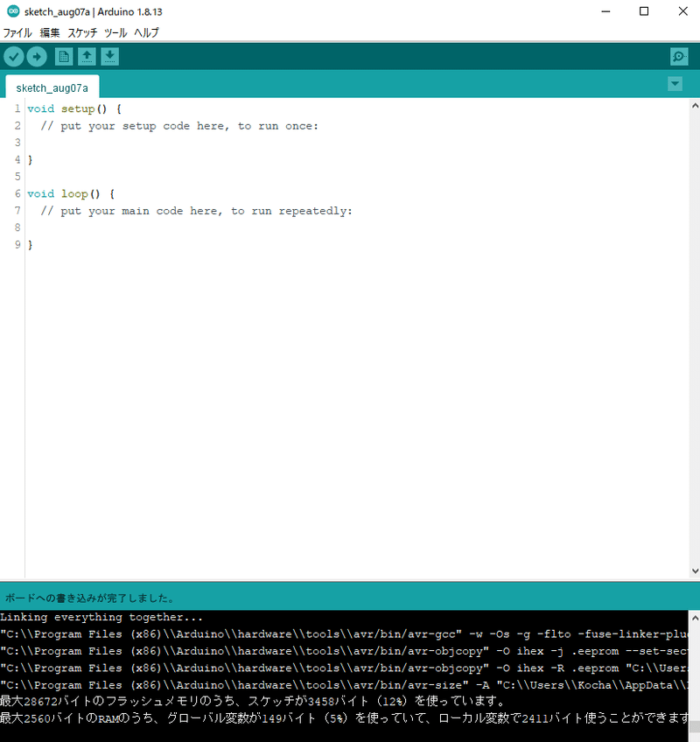Screen dimensions: 700x742
Task: Click the closing brace on line 4
Action: (x=31, y=160)
